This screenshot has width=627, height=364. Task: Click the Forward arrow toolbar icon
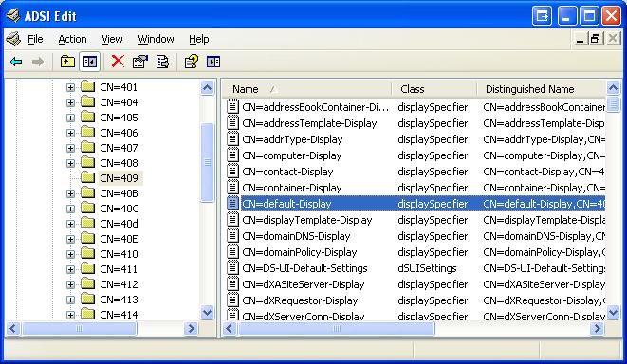(38, 62)
